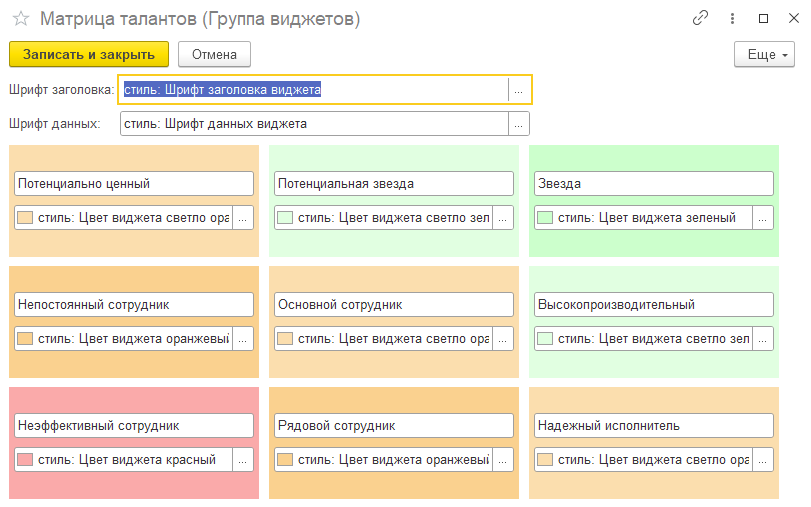The image size is (811, 507).
Task: Copy link using the chain icon
Action: pyautogui.click(x=701, y=18)
